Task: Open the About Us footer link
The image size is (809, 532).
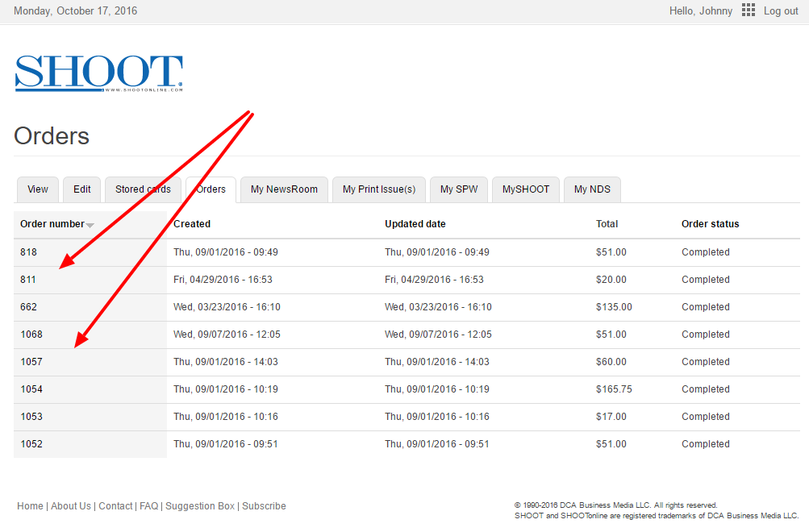Action: (x=71, y=506)
